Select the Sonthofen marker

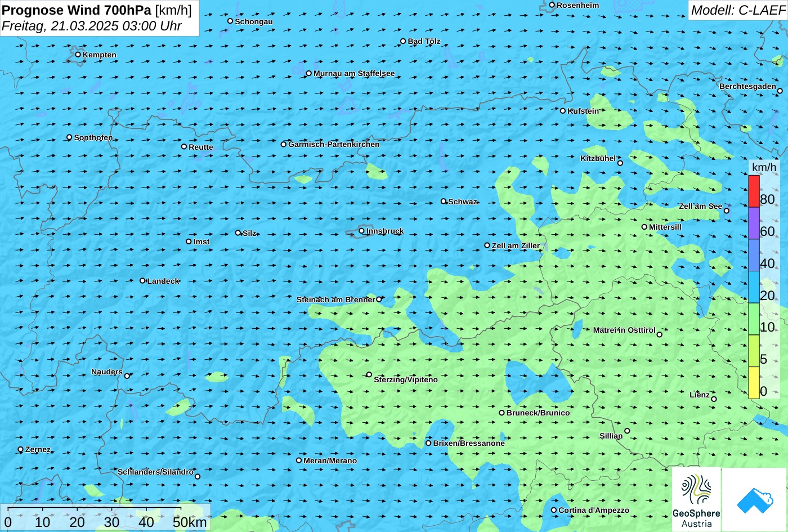coord(69,137)
